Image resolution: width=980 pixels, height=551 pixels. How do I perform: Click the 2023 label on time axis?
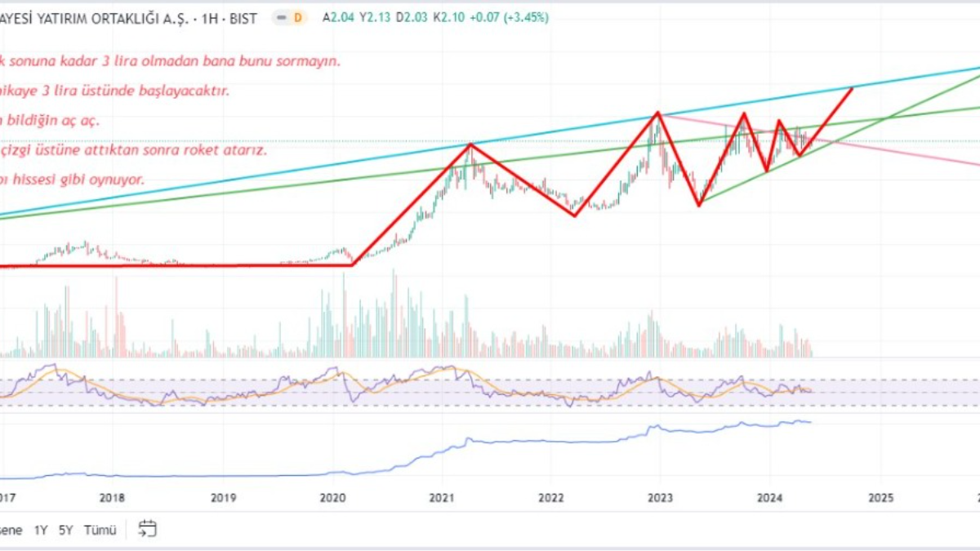click(x=660, y=497)
